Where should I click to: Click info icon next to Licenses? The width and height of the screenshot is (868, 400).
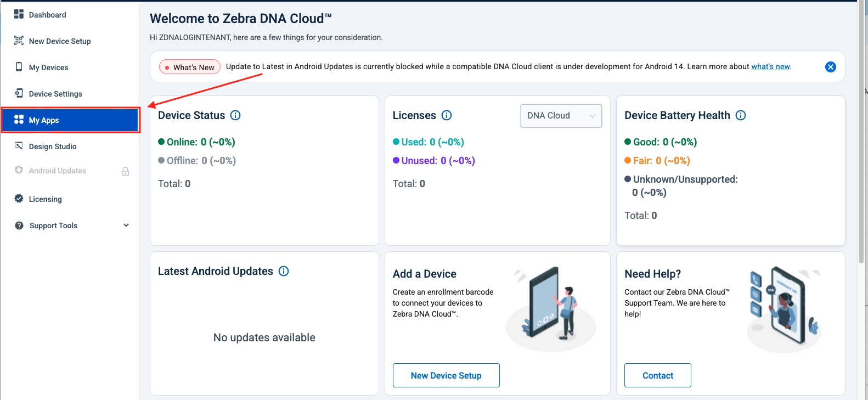(447, 115)
